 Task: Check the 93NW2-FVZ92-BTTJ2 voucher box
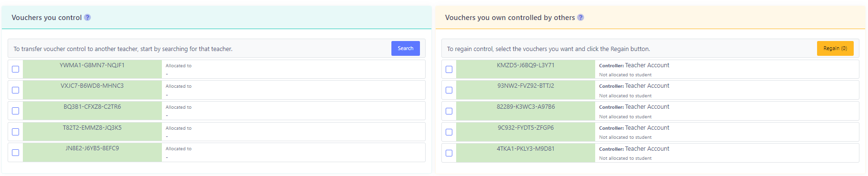click(449, 90)
